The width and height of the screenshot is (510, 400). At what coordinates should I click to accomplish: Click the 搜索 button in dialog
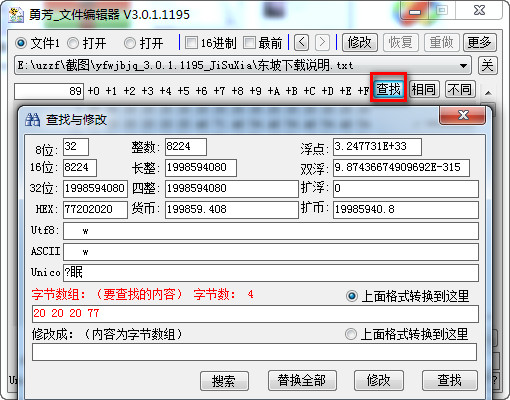[224, 381]
